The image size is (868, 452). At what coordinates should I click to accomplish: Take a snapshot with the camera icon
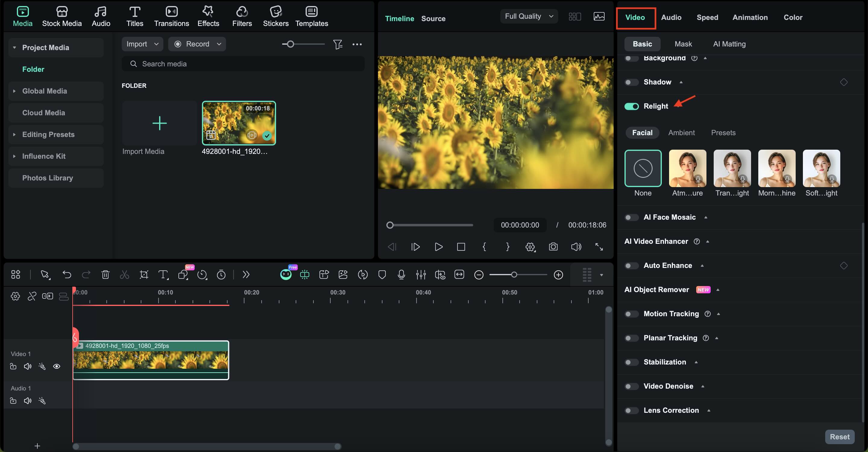click(x=553, y=247)
